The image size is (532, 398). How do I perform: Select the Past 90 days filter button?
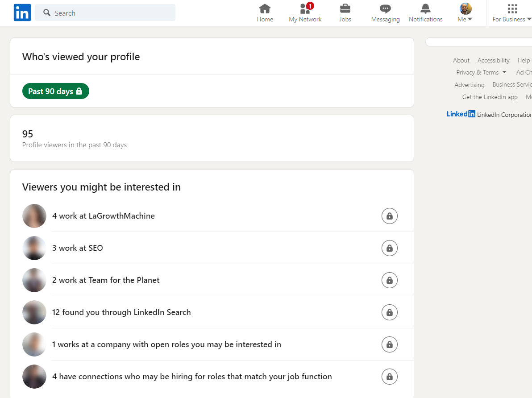(55, 91)
